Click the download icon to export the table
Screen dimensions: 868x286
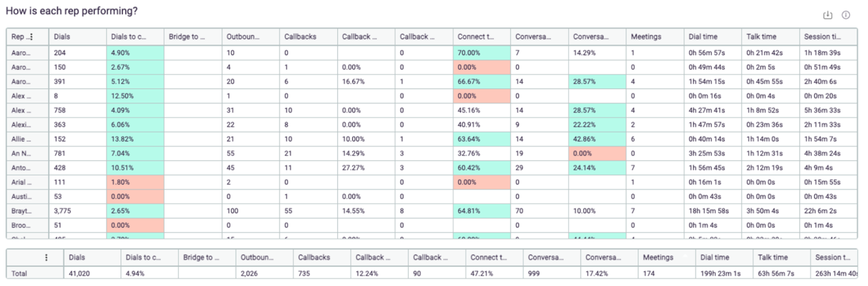tap(828, 15)
